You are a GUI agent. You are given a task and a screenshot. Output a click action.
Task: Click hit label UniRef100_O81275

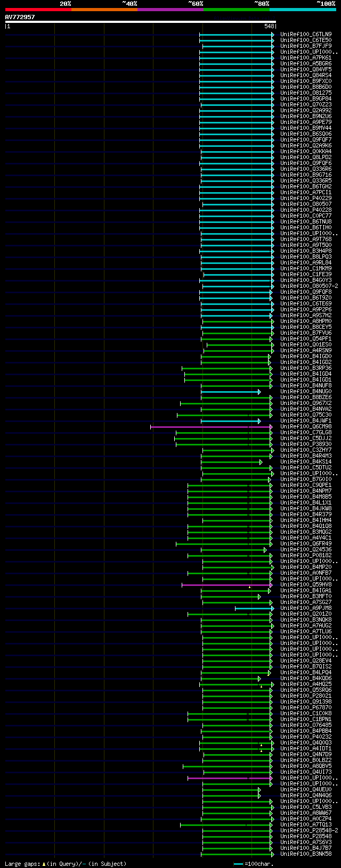click(306, 93)
